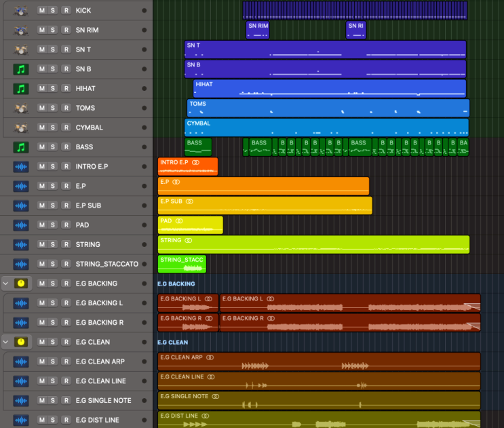The width and height of the screenshot is (504, 428).
Task: Click the TOMS track drum icon
Action: [x=20, y=109]
